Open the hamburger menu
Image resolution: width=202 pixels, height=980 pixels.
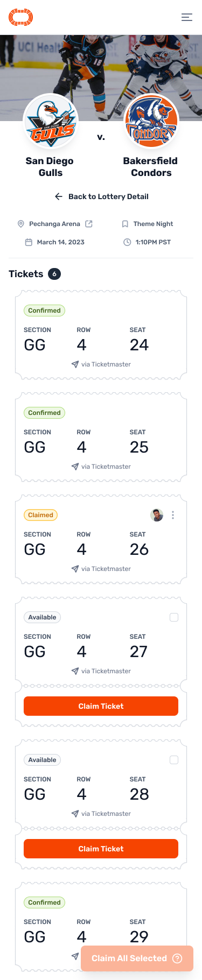(187, 17)
